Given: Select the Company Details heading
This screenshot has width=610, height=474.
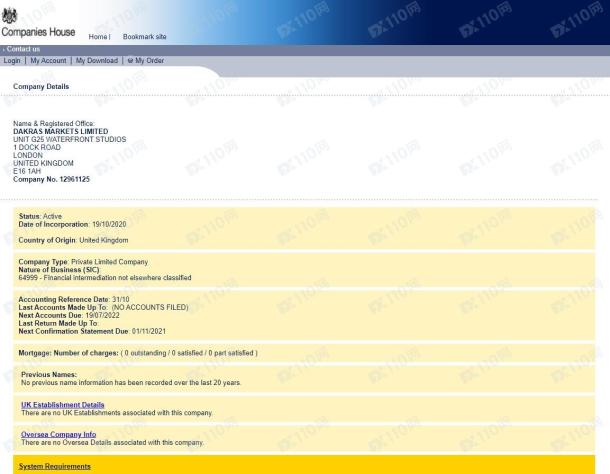Looking at the screenshot, I should (41, 86).
